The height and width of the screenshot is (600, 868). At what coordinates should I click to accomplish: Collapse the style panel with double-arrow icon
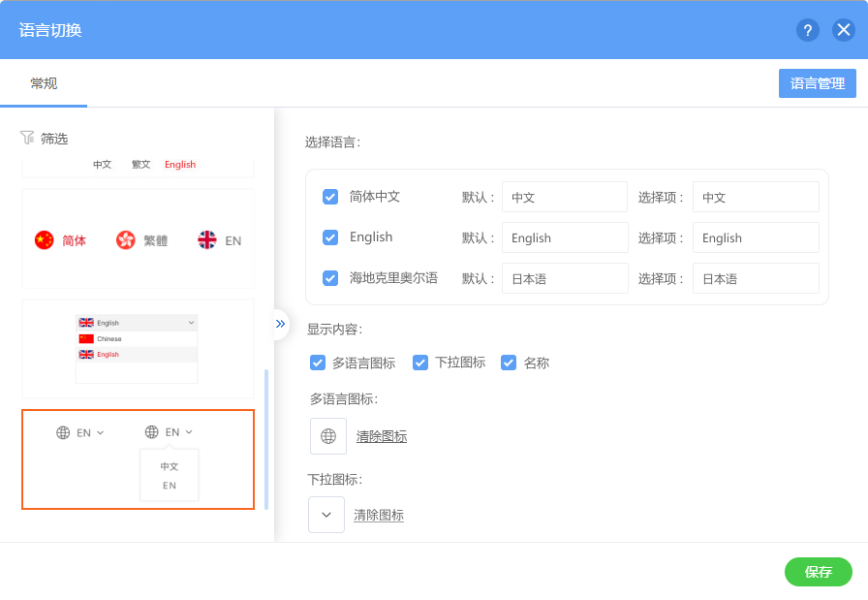click(x=281, y=324)
